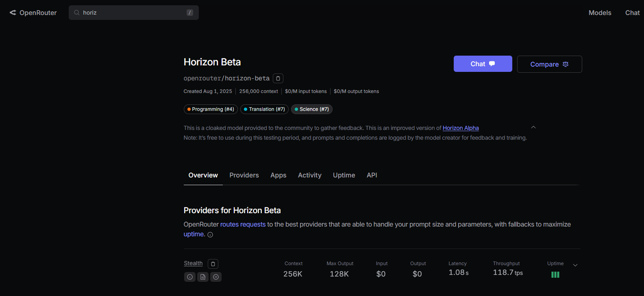
Task: Click the "1.08 s" latency value
Action: coord(459,272)
